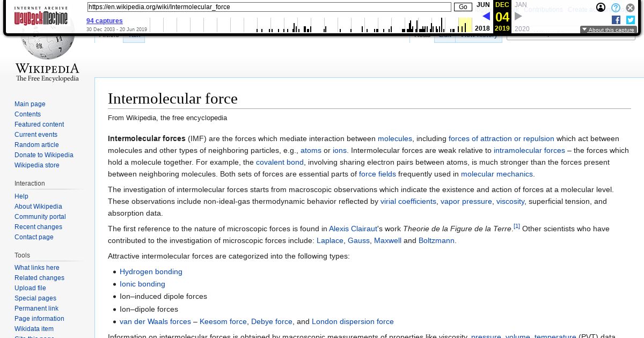Share capture on Twitter icon

coord(631,20)
